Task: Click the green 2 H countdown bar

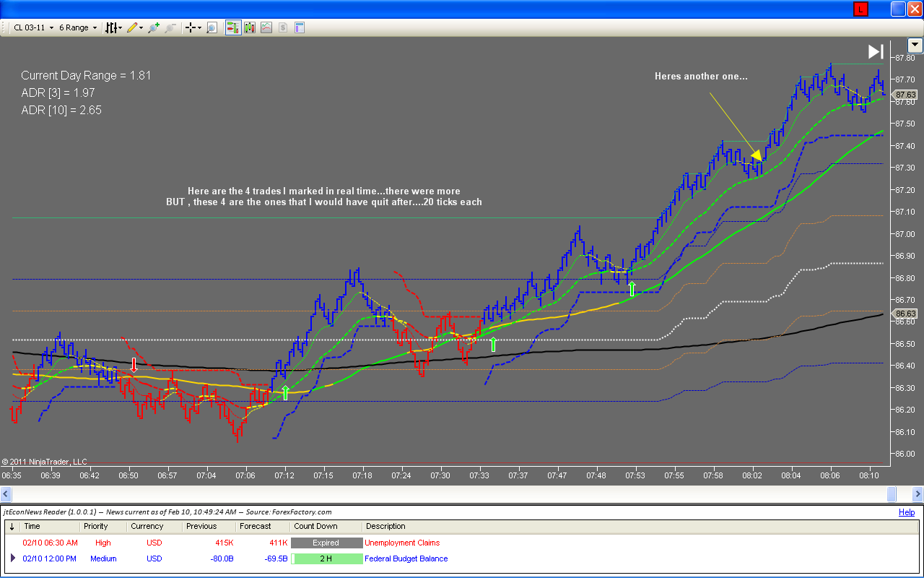Action: 326,558
